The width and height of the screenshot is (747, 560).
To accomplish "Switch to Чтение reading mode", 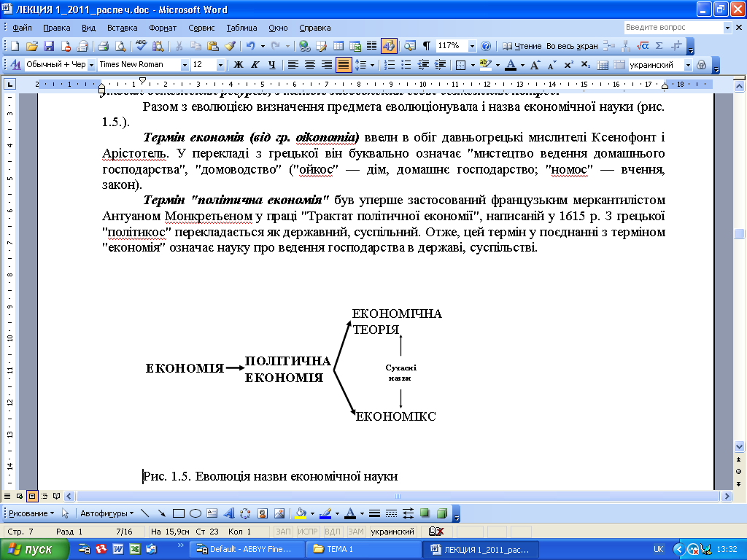I will 522,46.
